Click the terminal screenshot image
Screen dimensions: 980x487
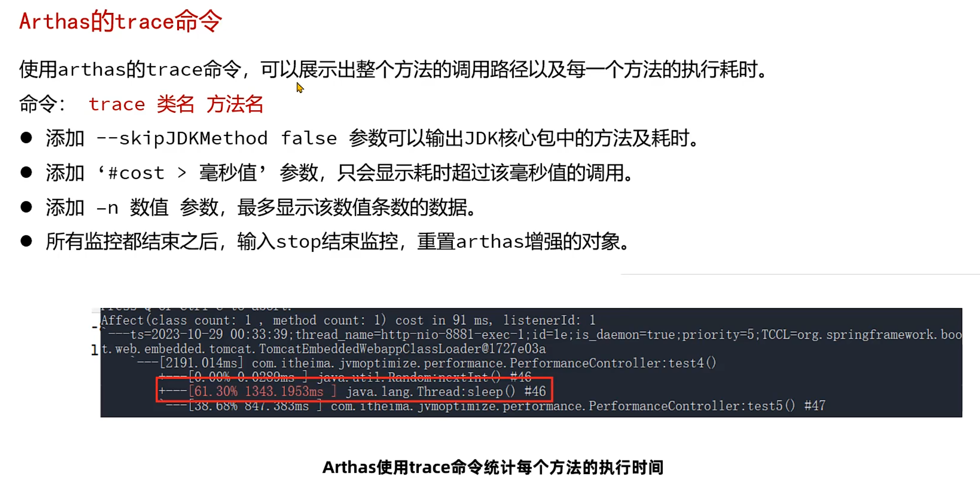531,362
